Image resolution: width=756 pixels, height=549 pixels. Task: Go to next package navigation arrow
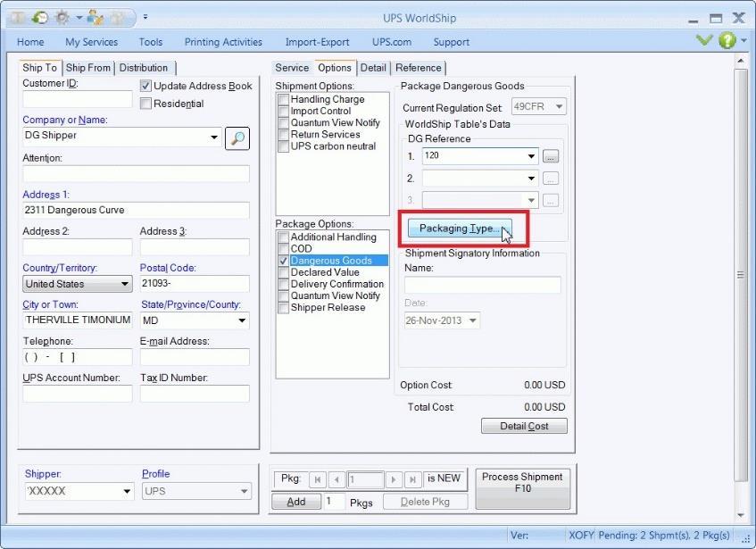[394, 479]
